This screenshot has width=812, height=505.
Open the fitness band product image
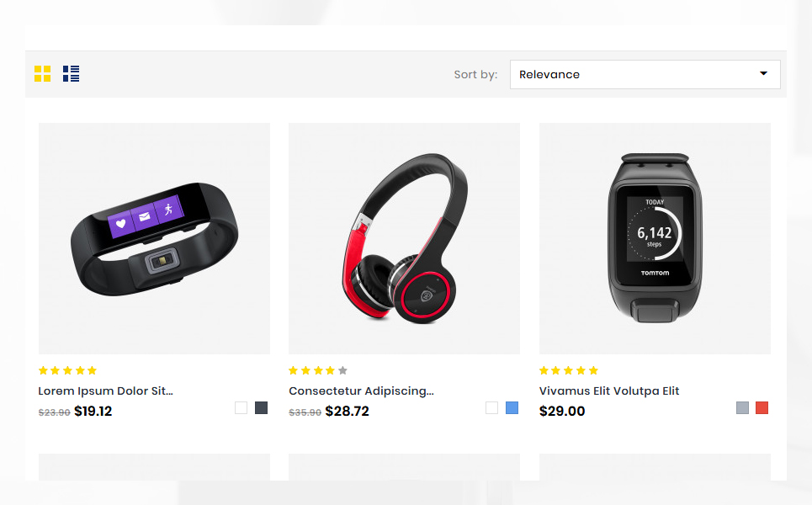pyautogui.click(x=154, y=238)
